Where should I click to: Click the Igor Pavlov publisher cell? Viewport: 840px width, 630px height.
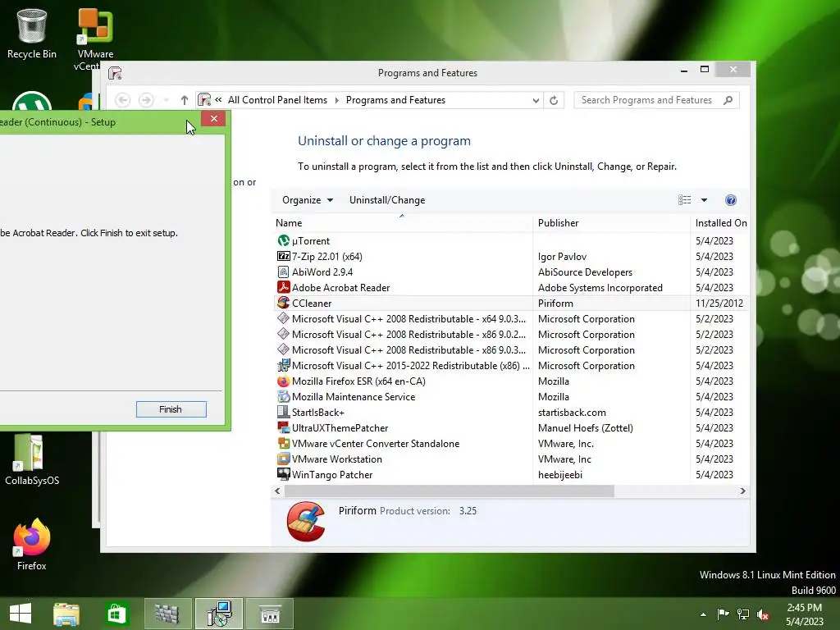[x=562, y=257]
